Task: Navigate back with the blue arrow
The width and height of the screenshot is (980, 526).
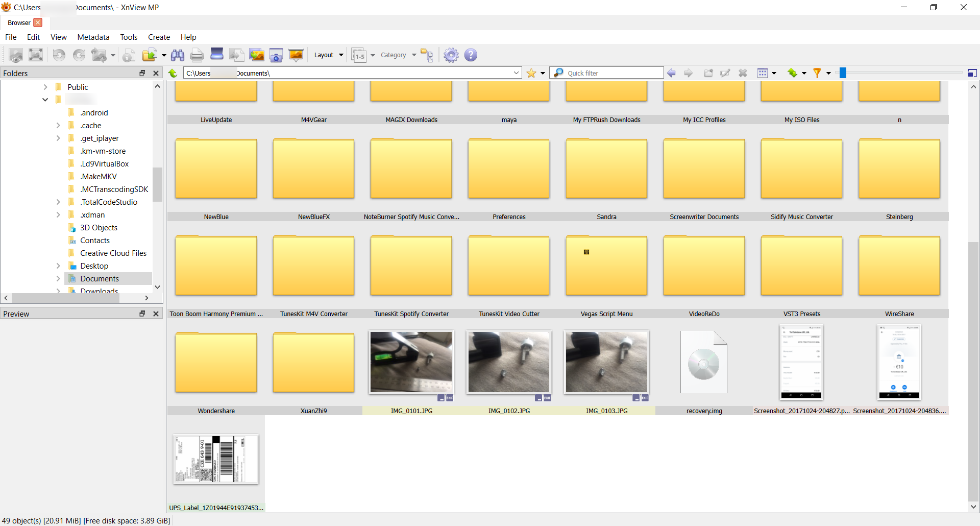Action: 672,73
